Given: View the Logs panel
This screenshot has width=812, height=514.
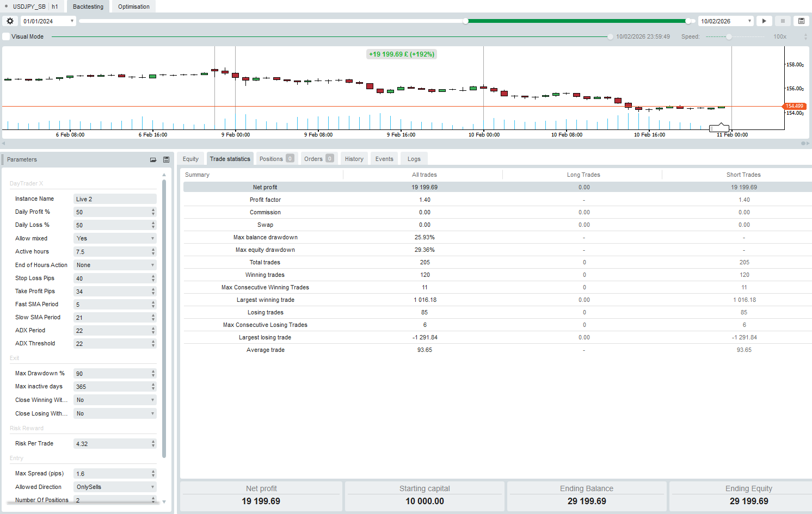Looking at the screenshot, I should click(x=414, y=158).
